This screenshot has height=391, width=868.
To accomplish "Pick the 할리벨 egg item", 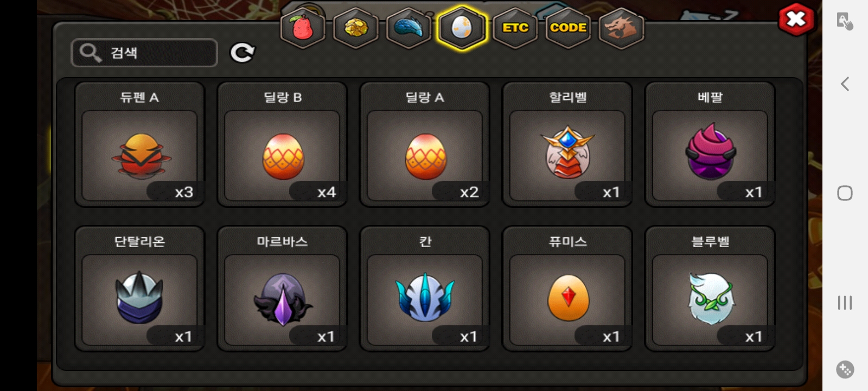I will 567,144.
